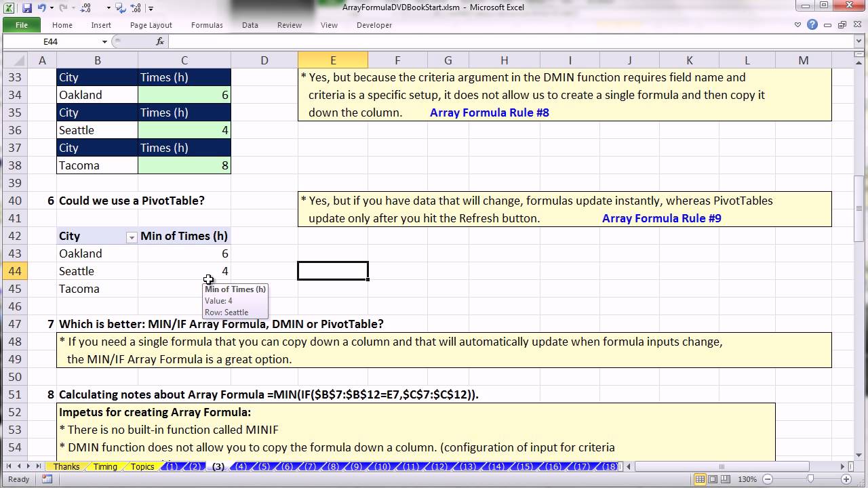
Task: Open the Name Box dropdown arrow
Action: click(x=103, y=41)
